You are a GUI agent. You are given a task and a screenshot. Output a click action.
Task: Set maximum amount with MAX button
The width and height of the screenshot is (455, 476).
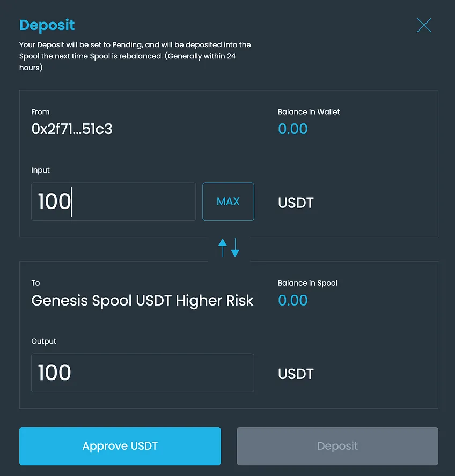pyautogui.click(x=228, y=202)
